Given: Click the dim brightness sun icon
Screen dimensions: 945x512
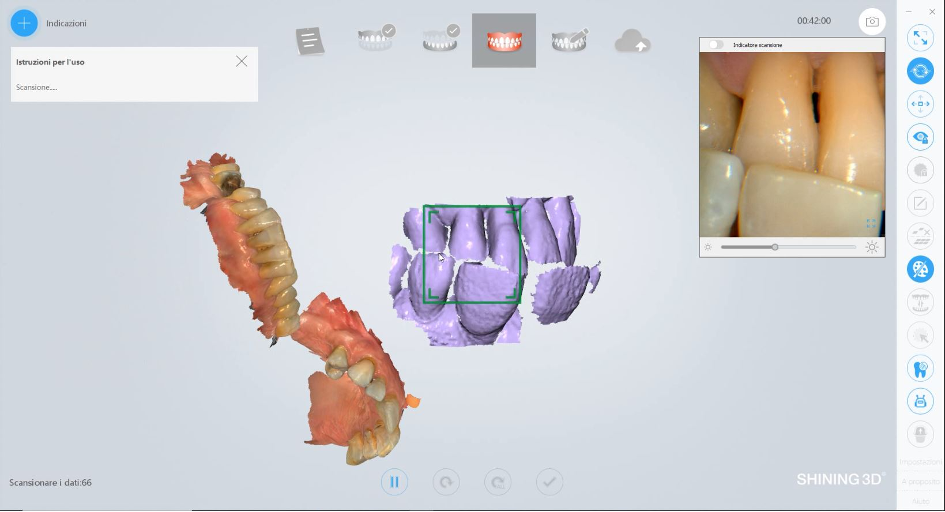Looking at the screenshot, I should (708, 247).
